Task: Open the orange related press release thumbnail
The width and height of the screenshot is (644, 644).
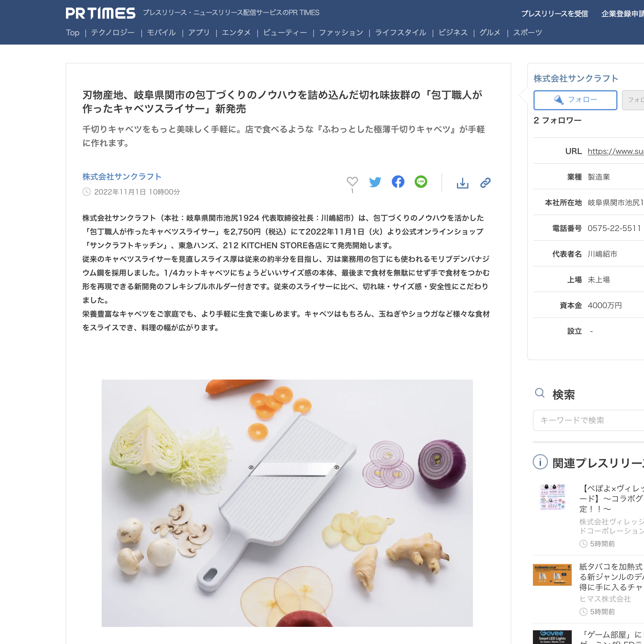Action: (552, 575)
